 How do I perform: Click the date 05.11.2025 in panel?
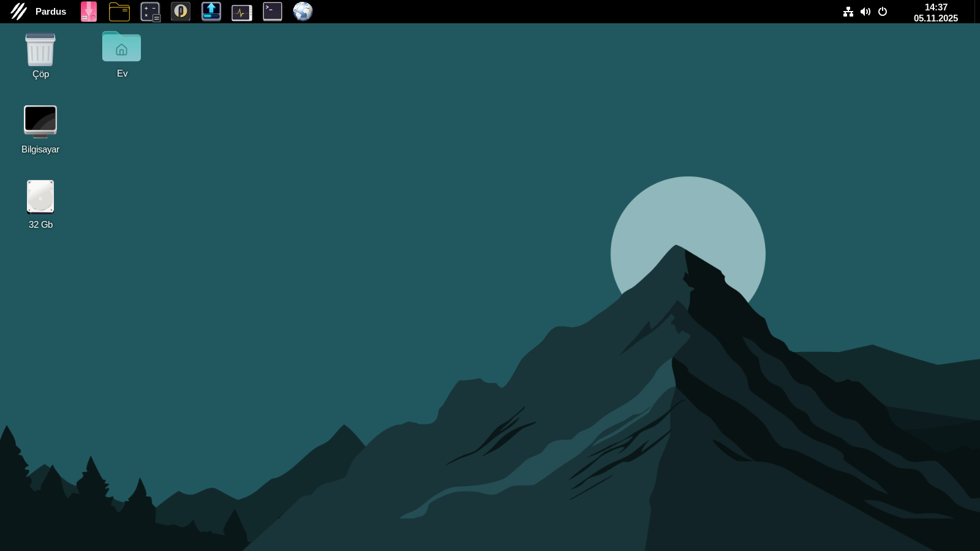pyautogui.click(x=936, y=18)
